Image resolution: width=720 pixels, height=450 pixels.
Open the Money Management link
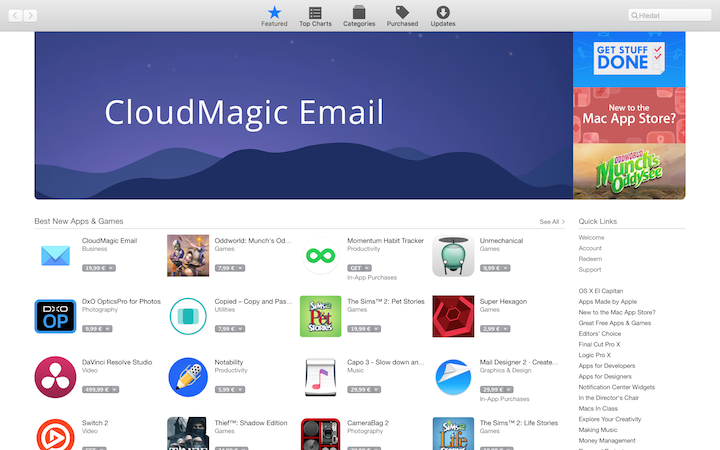click(x=607, y=441)
